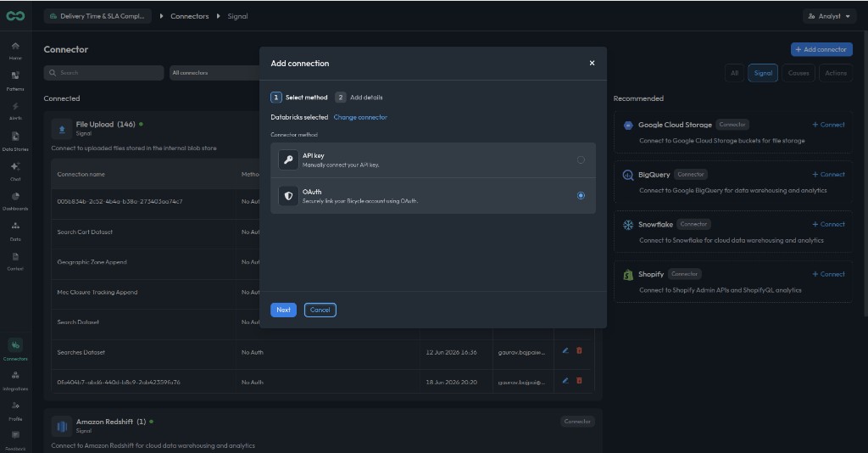
Task: Open the Analyst user dropdown
Action: (x=829, y=16)
